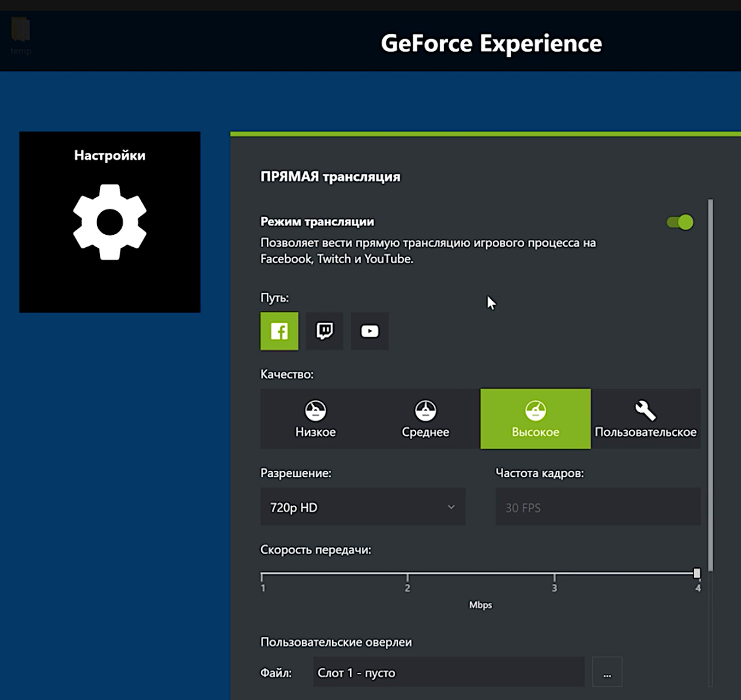Click the GeForce Experience title

[492, 43]
